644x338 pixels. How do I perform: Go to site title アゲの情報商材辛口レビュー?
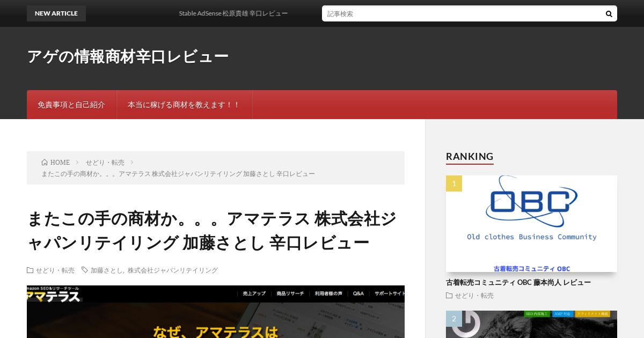click(x=128, y=56)
